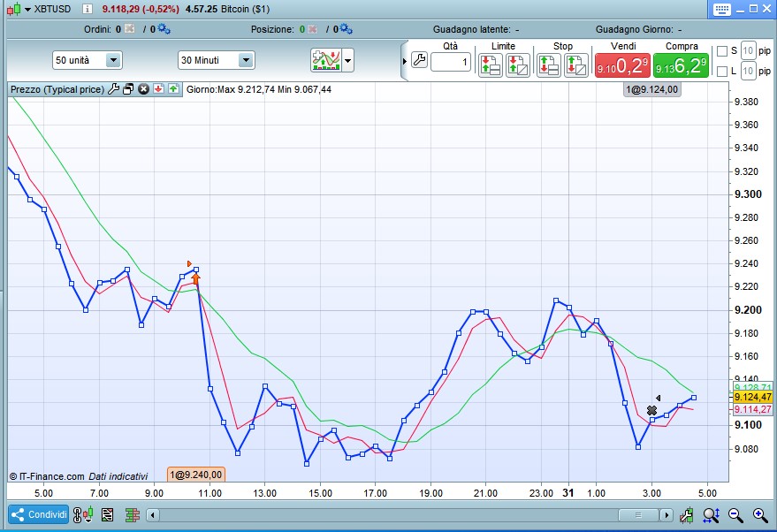The width and height of the screenshot is (777, 532).
Task: Click the linked candlestick chart icon
Action: 83,515
